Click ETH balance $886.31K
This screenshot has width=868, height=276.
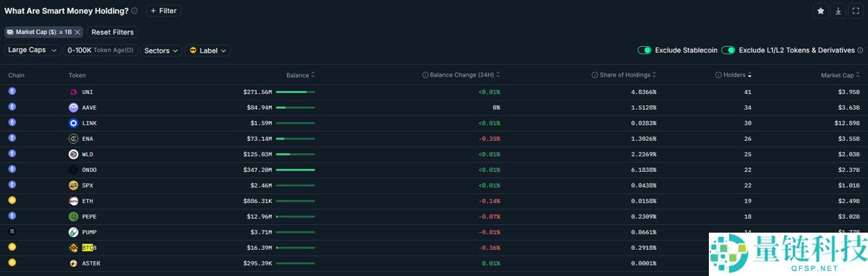(x=258, y=201)
